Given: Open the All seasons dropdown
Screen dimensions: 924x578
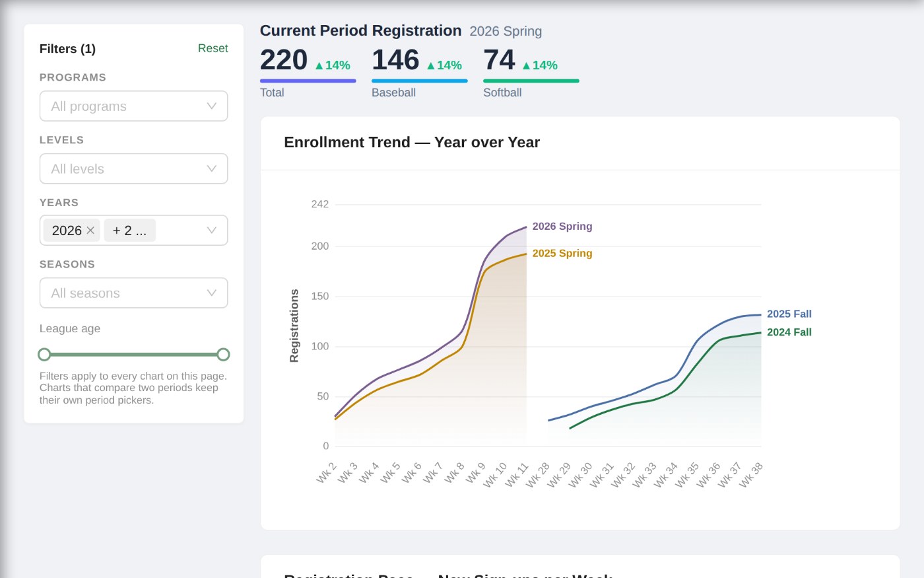Looking at the screenshot, I should click(x=134, y=293).
